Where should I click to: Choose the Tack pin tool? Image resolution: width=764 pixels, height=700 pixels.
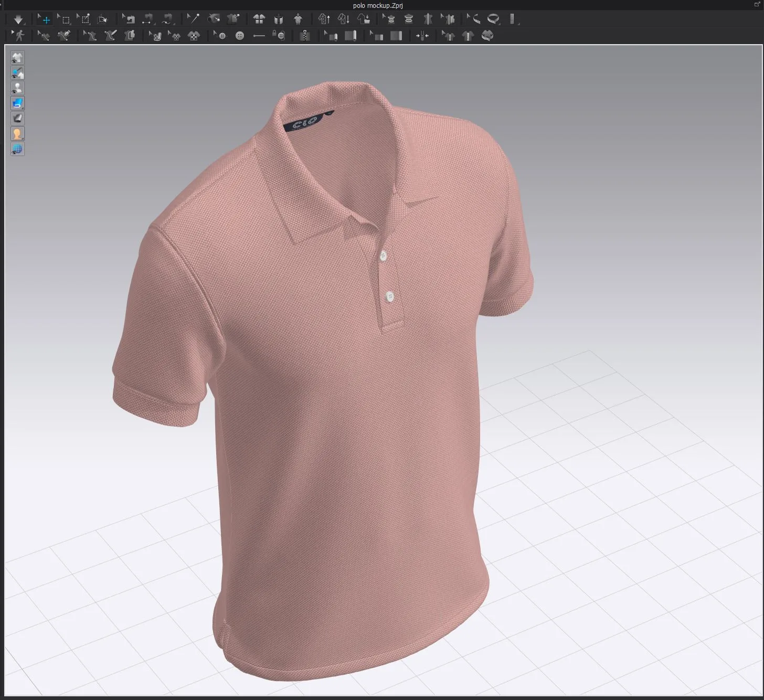[x=194, y=19]
